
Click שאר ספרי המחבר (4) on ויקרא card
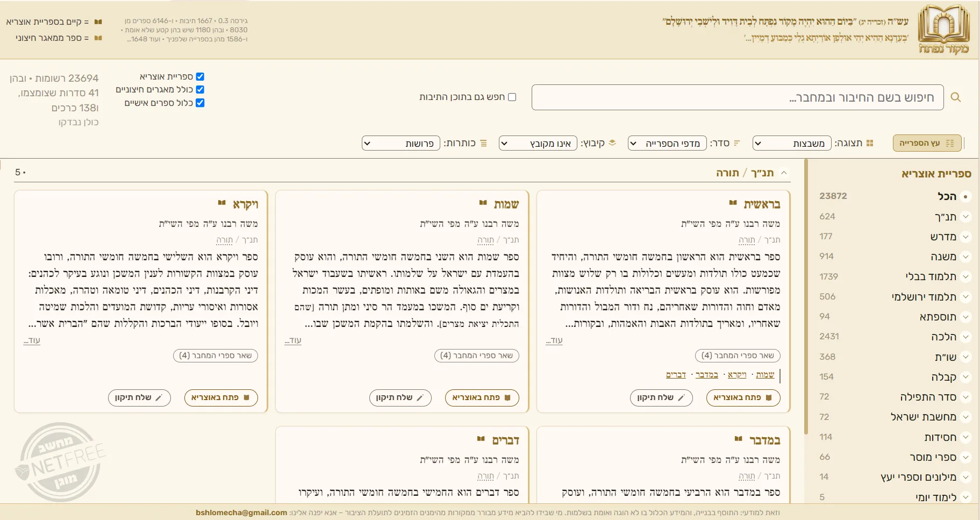click(x=216, y=355)
